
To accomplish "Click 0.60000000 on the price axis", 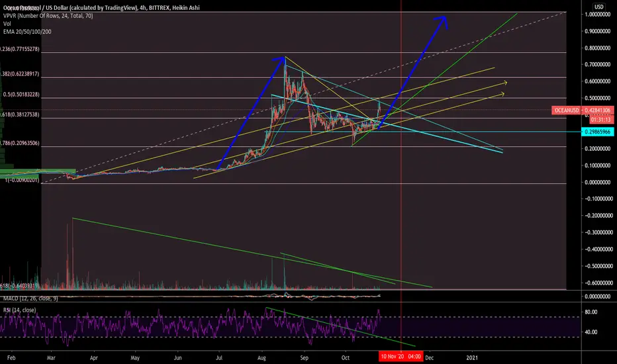I will click(x=597, y=81).
